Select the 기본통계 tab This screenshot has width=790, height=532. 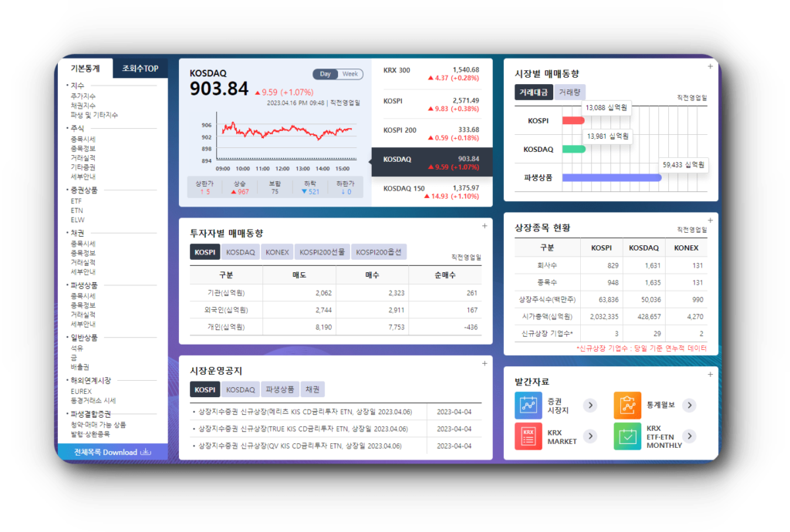click(x=85, y=68)
